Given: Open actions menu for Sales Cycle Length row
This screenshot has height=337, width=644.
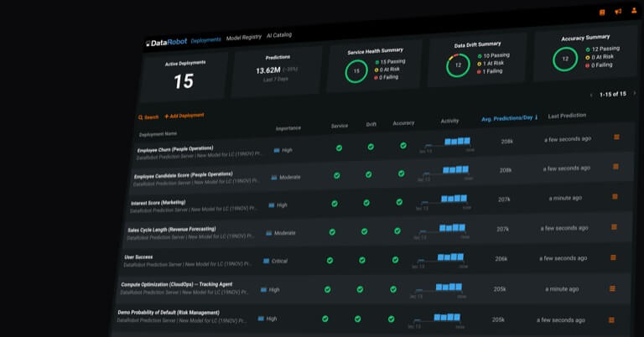Looking at the screenshot, I should click(x=614, y=227).
